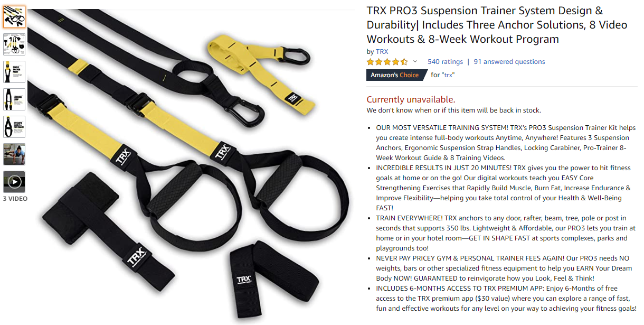This screenshot has height=325, width=644.
Task: Click the 3 VIDEO label
Action: tap(15, 199)
